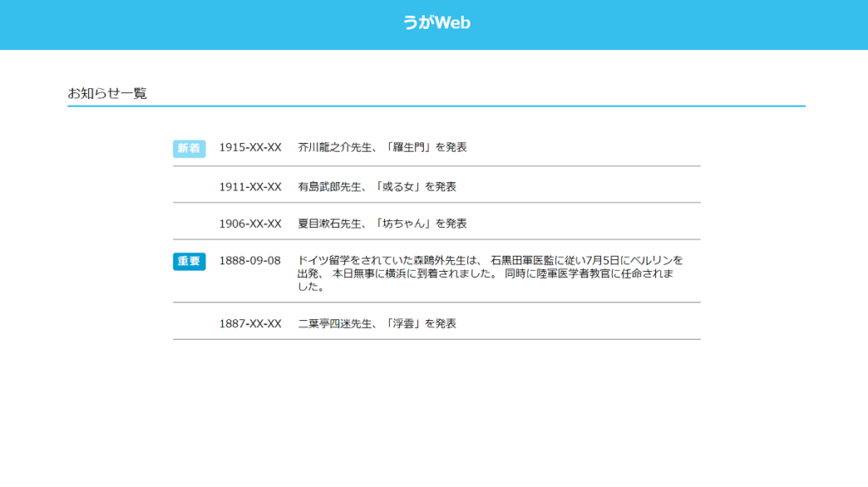Click the 重要 badge
The height and width of the screenshot is (487, 868).
[x=189, y=261]
